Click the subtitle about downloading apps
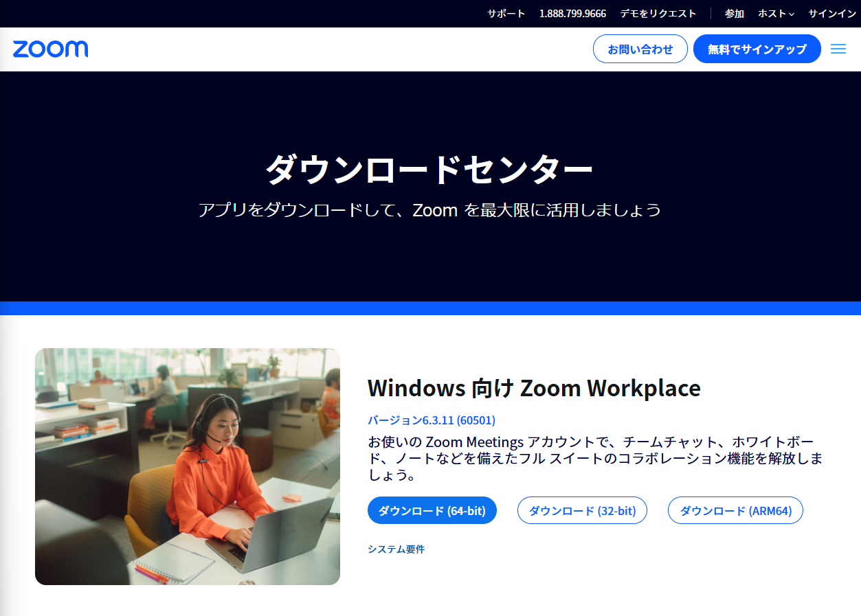Viewport: 861px width, 616px height. 429,210
